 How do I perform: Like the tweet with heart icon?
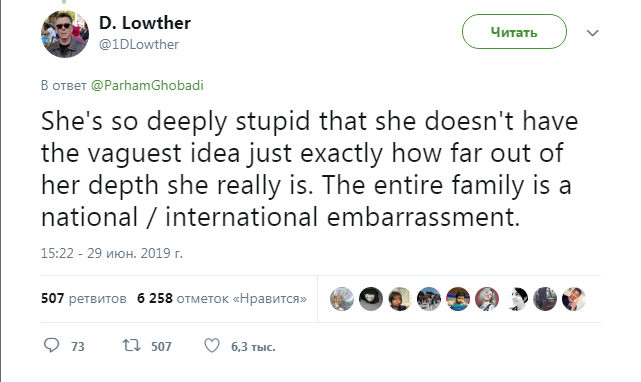click(x=212, y=346)
